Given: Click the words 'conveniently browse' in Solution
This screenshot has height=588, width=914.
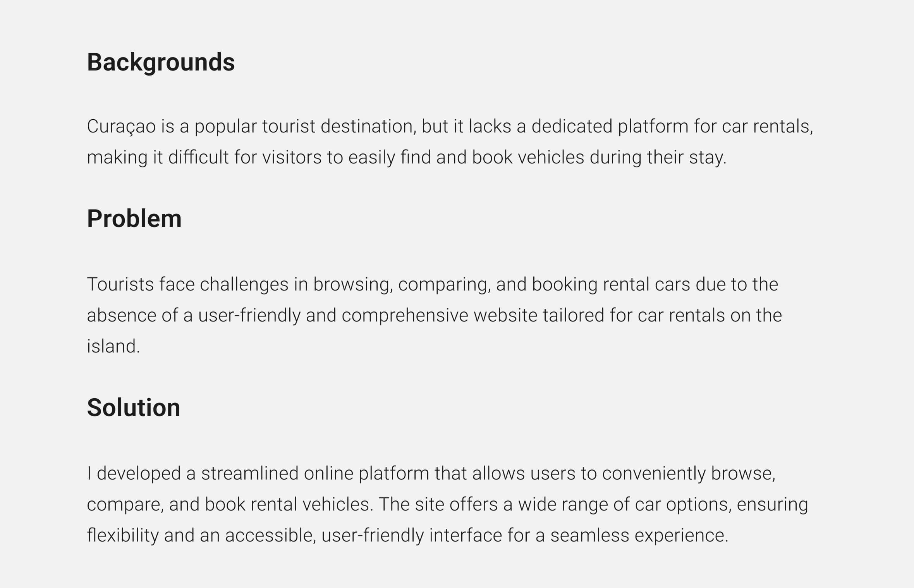Looking at the screenshot, I should [689, 474].
